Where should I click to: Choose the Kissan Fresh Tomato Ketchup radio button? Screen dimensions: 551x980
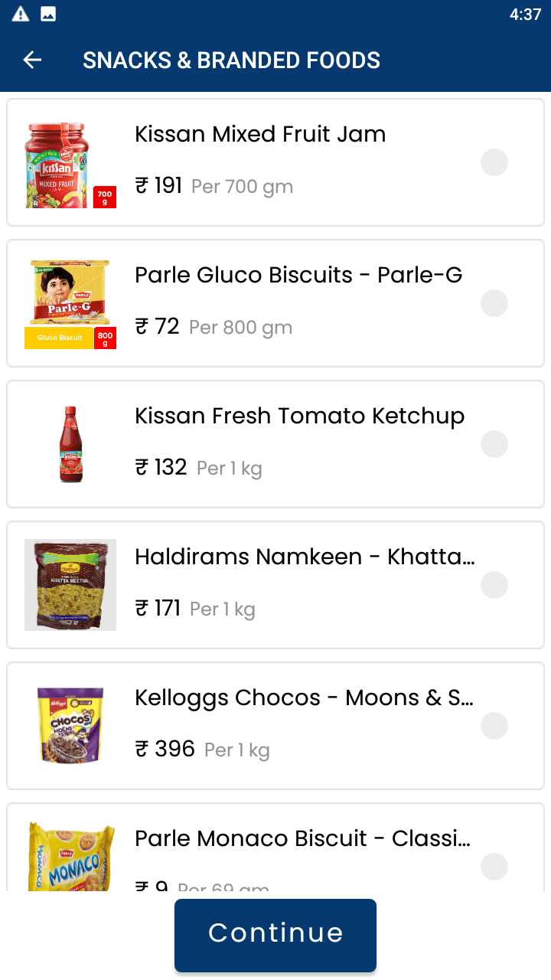tap(494, 444)
